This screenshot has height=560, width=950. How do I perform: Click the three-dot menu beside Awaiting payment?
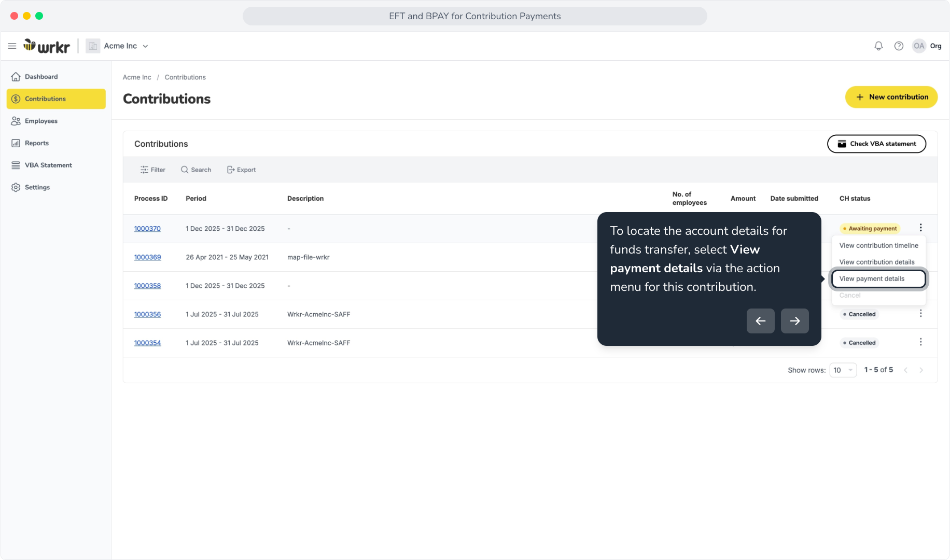(920, 228)
